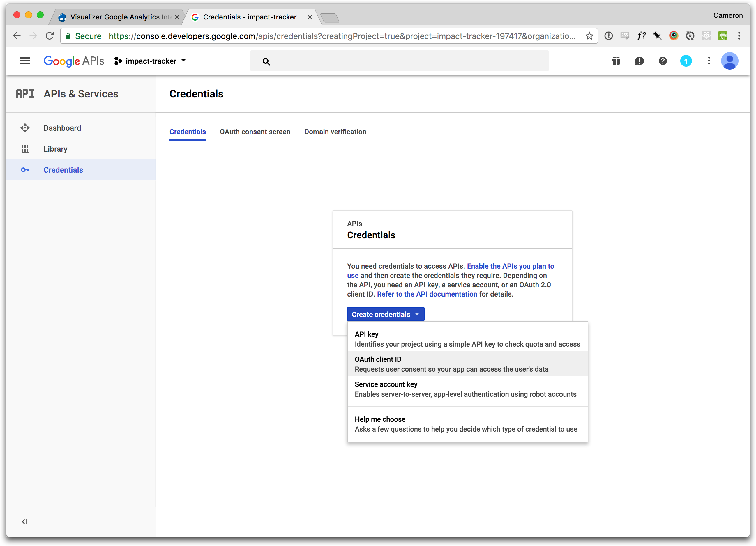Click the help question mark icon
The width and height of the screenshot is (756, 546).
[662, 61]
